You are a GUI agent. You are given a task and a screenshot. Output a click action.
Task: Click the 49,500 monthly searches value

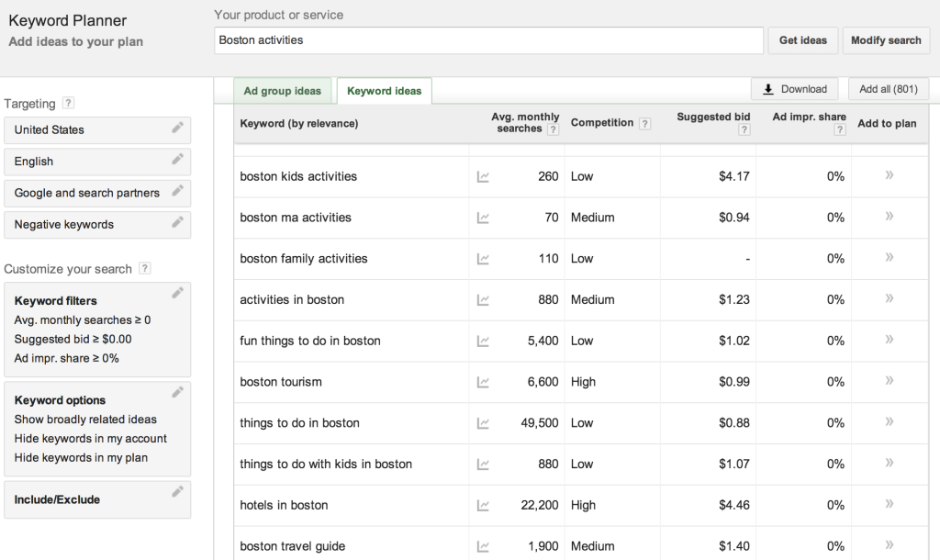tap(540, 422)
